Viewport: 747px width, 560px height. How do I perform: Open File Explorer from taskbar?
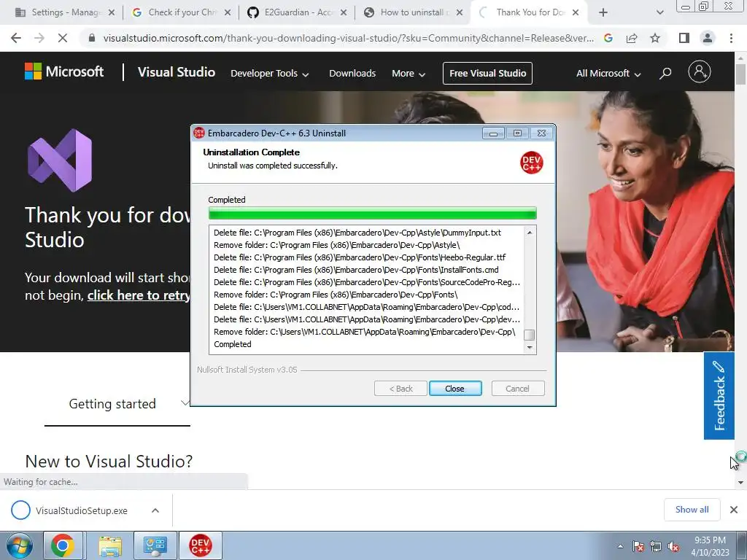click(110, 545)
